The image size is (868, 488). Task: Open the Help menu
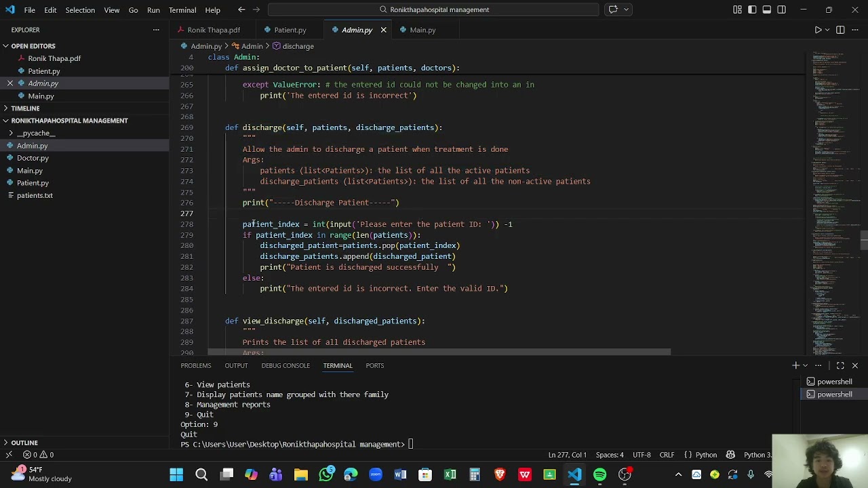click(212, 10)
